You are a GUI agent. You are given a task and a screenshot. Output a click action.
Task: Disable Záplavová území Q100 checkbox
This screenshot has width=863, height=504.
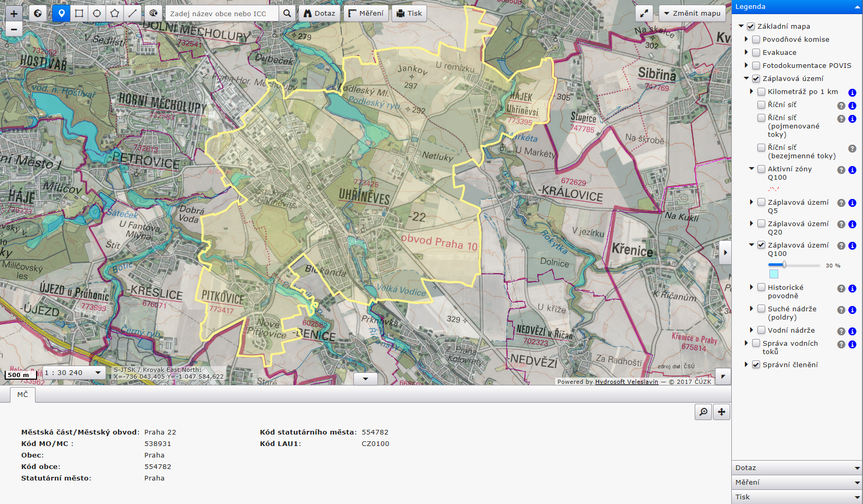tap(761, 245)
